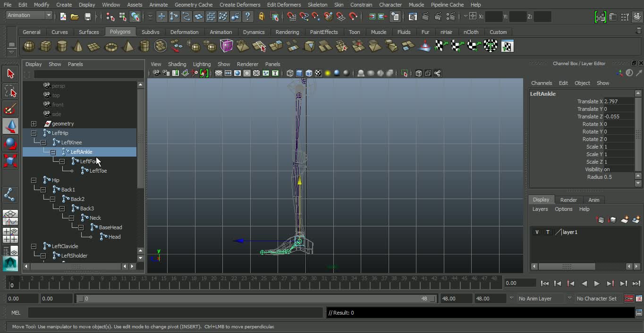Click layer1 color swatch
Screen dimensions: 644x333
pos(559,232)
